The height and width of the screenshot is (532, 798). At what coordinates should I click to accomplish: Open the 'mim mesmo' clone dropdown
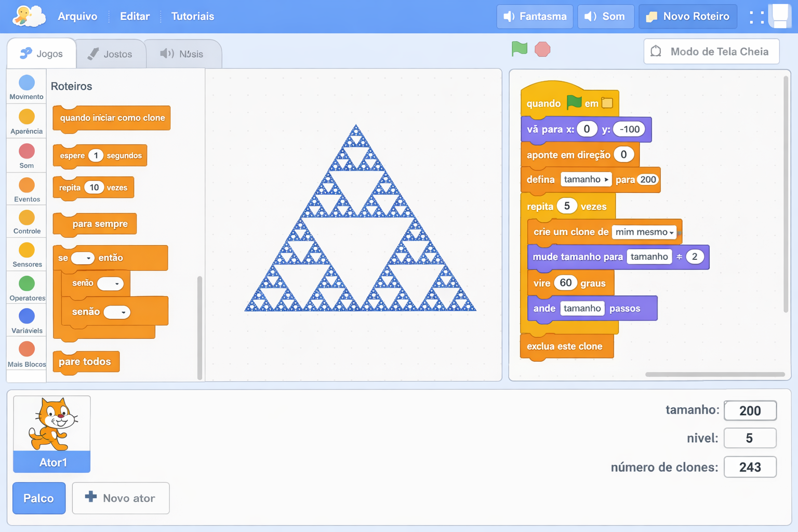(644, 232)
